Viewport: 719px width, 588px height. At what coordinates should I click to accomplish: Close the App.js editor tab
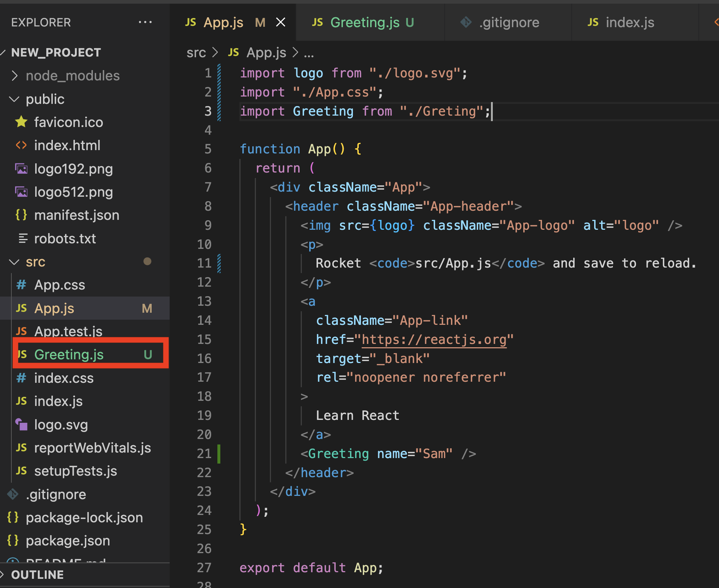point(281,22)
